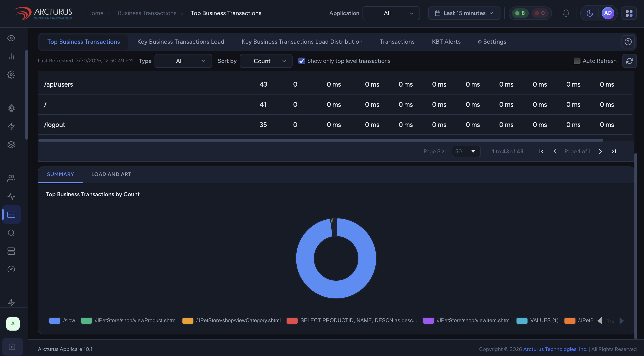Go to the first page of results
The image size is (644, 356).
pos(541,151)
